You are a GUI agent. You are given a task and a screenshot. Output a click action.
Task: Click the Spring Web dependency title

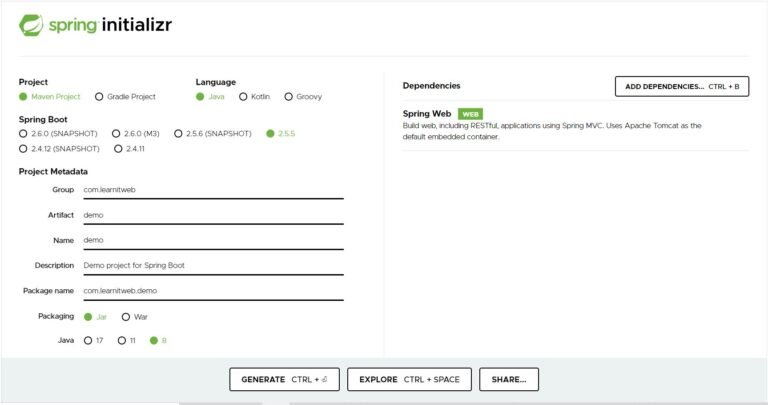point(427,114)
